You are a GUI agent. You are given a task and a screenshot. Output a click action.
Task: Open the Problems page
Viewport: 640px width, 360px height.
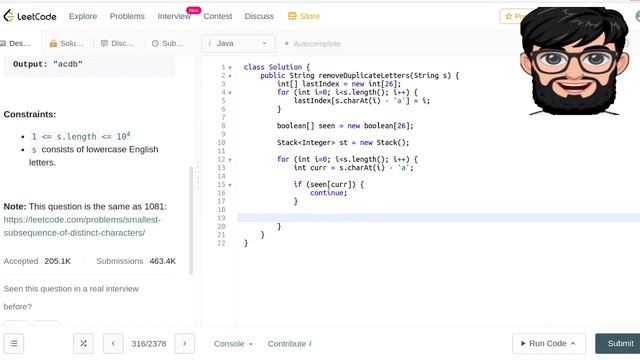tap(127, 16)
